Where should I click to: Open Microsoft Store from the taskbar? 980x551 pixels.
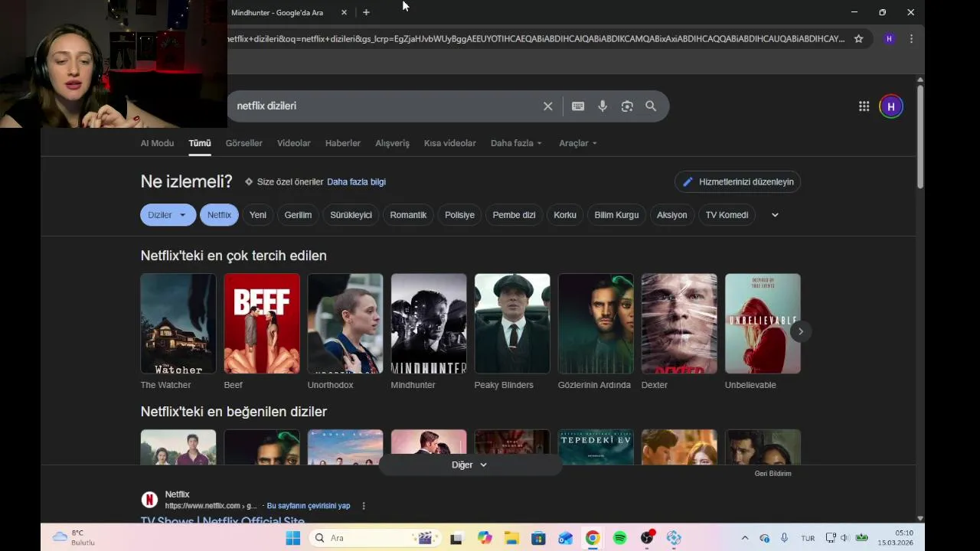click(538, 538)
